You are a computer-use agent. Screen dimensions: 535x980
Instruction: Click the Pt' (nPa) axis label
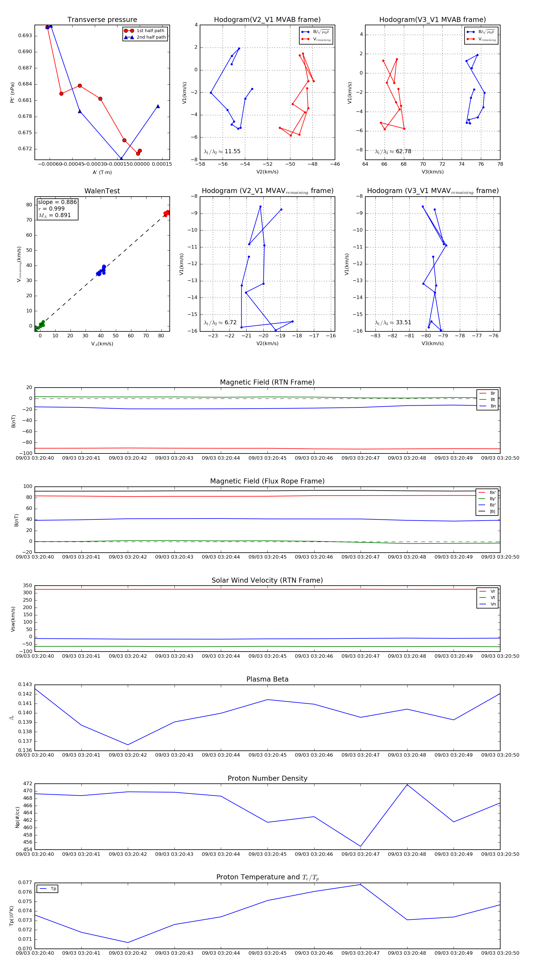pos(12,92)
